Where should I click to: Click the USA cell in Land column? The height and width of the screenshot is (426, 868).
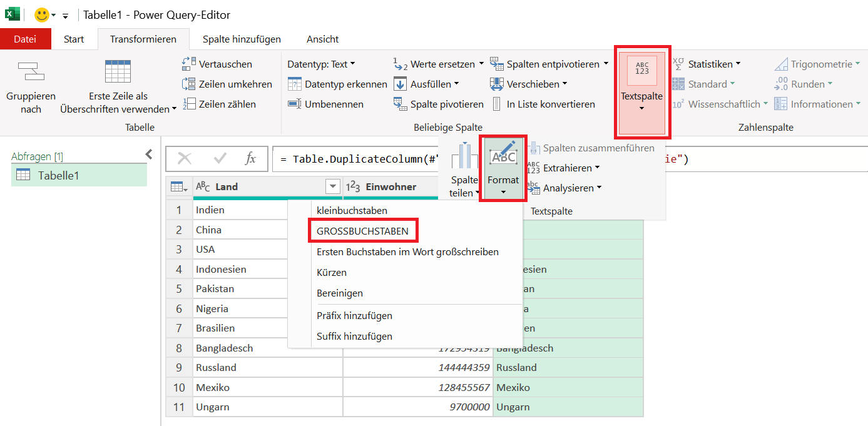point(241,249)
